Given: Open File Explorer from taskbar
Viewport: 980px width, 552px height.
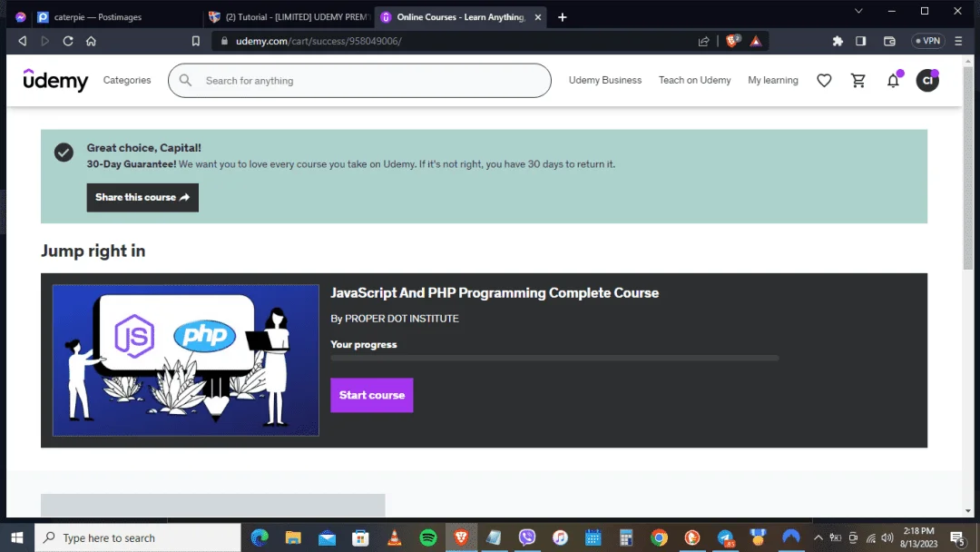Looking at the screenshot, I should point(293,537).
